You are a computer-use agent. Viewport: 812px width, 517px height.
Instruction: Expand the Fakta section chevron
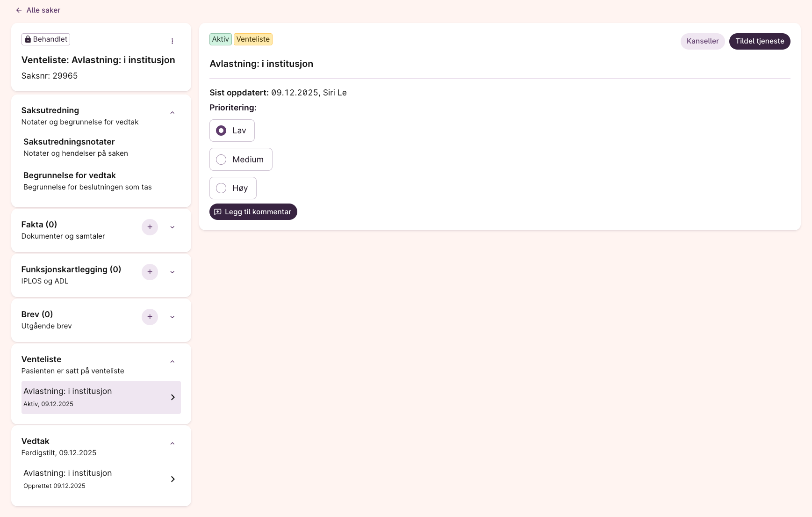[x=172, y=227]
